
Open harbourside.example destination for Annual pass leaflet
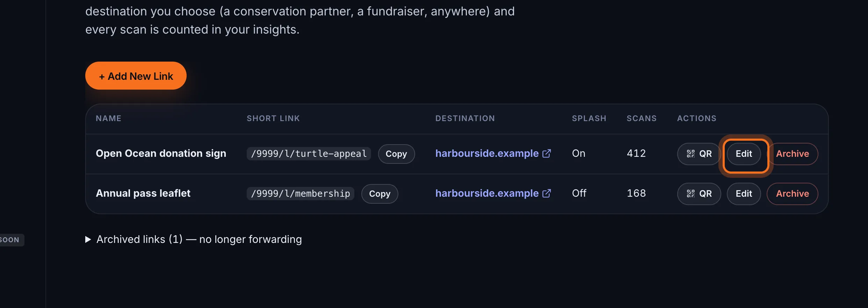(x=493, y=193)
